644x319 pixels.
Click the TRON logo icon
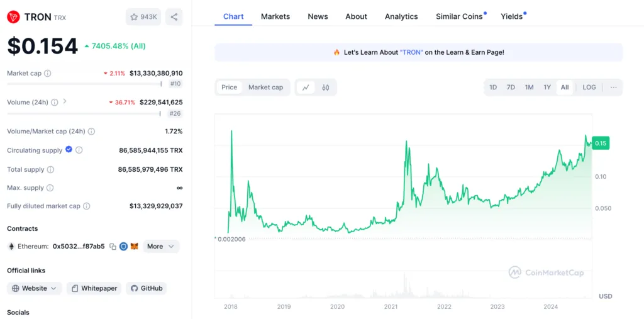(14, 17)
